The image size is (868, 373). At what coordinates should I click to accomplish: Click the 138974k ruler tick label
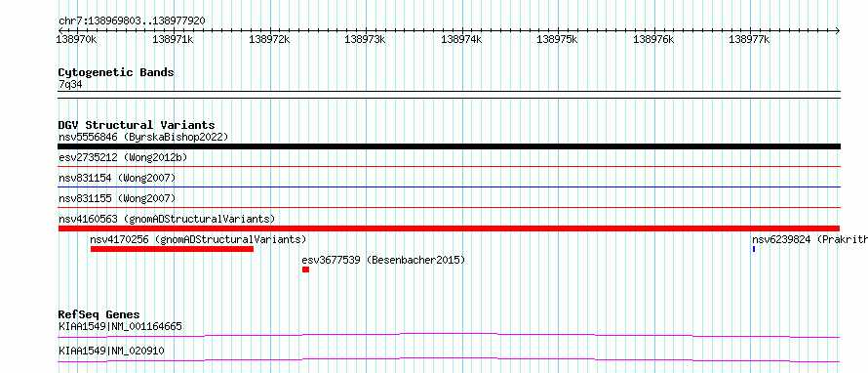tap(461, 39)
